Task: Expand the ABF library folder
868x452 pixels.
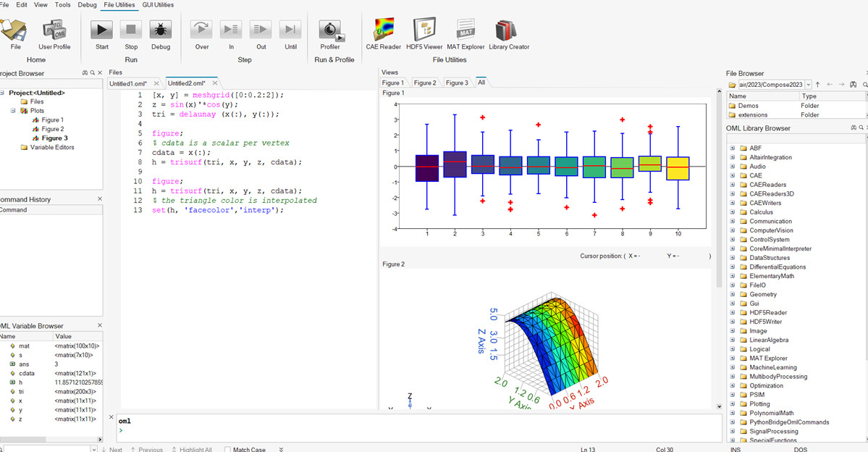Action: pyautogui.click(x=733, y=148)
